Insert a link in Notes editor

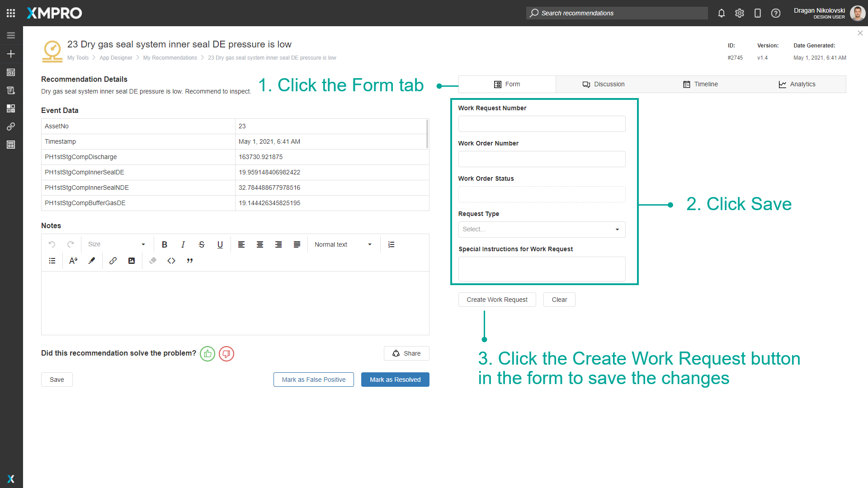coord(113,261)
